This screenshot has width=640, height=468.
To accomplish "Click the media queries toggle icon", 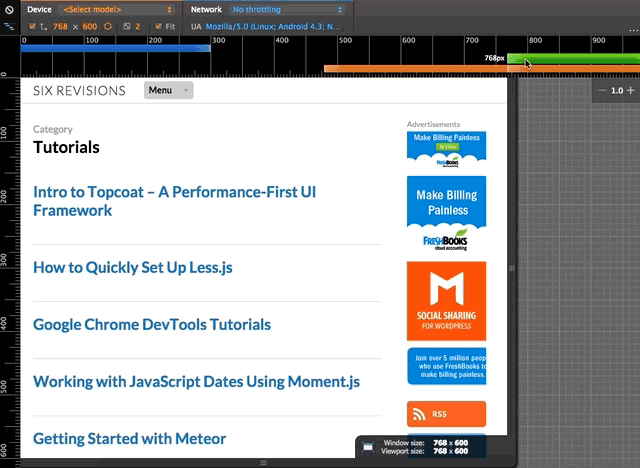I will point(8,27).
